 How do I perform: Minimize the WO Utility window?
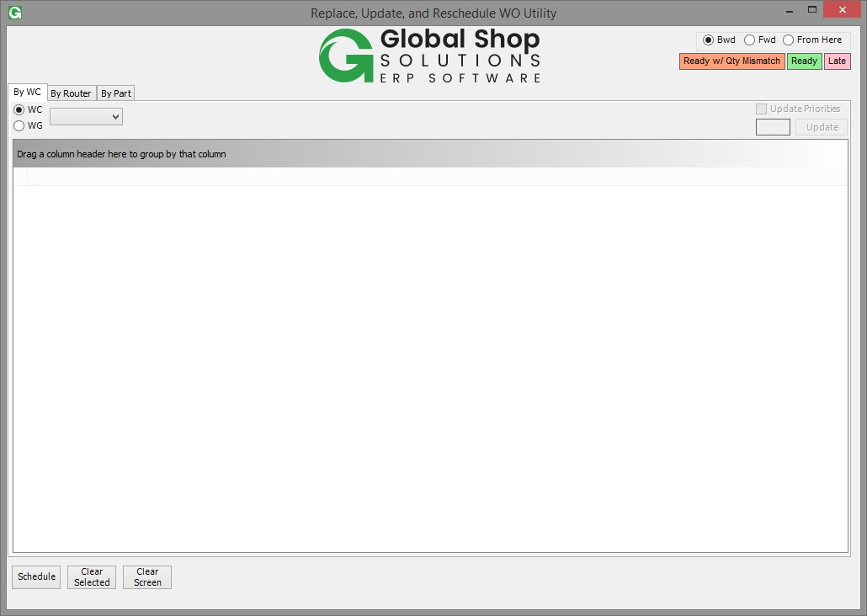(790, 10)
